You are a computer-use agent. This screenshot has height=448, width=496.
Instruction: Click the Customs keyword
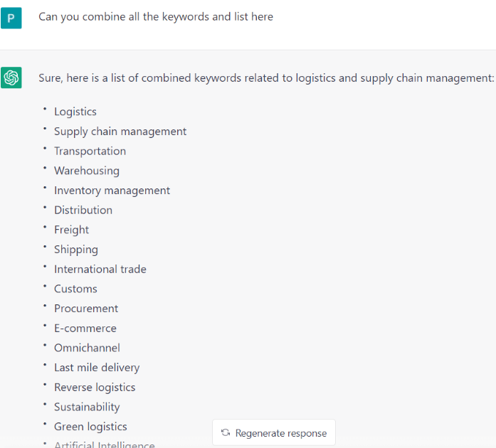(x=75, y=289)
